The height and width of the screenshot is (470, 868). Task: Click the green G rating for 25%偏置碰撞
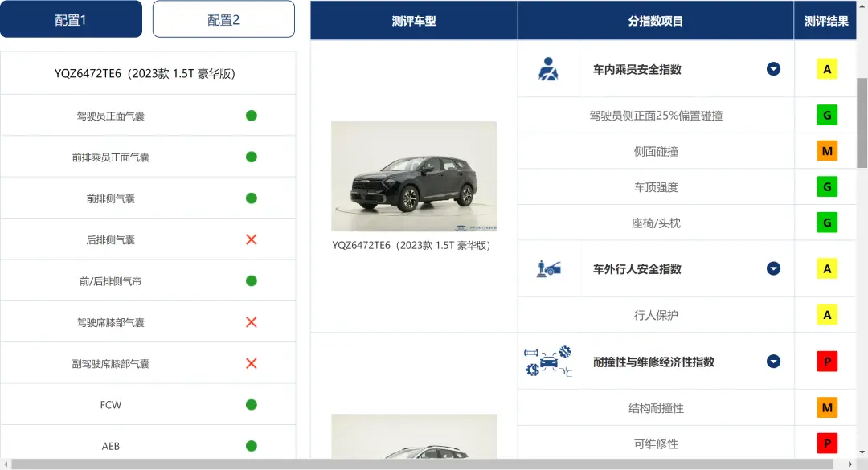click(x=827, y=115)
